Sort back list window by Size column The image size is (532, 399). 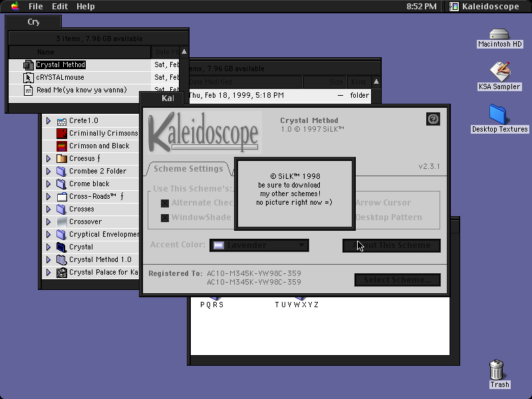324,82
